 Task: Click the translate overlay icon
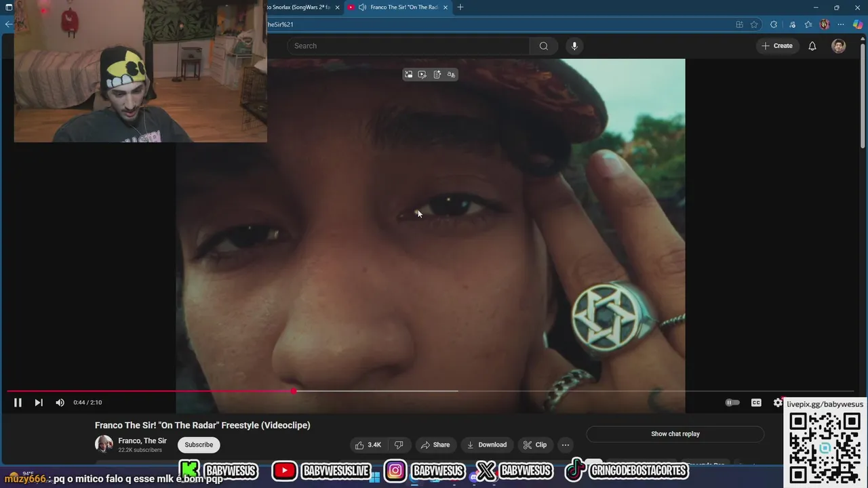[451, 75]
